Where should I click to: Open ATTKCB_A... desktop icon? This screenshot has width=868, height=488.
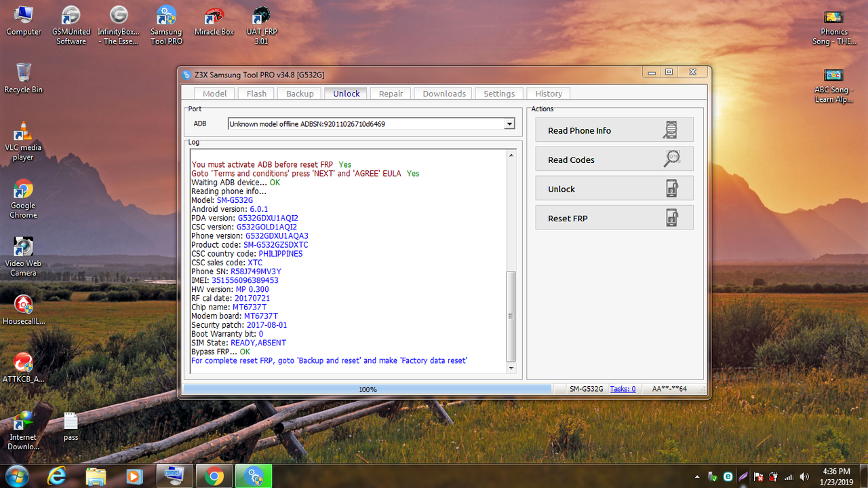pyautogui.click(x=23, y=368)
